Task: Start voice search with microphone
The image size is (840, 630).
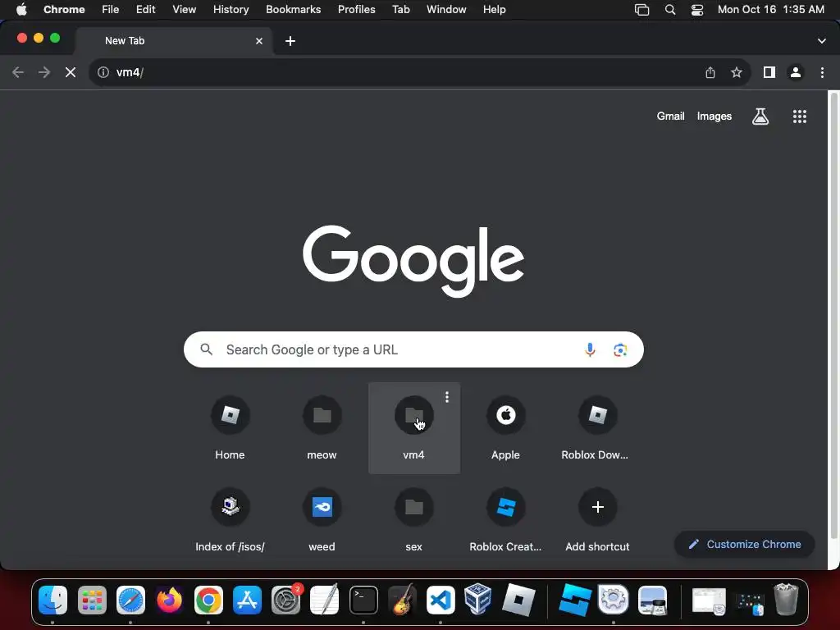Action: [x=590, y=349]
